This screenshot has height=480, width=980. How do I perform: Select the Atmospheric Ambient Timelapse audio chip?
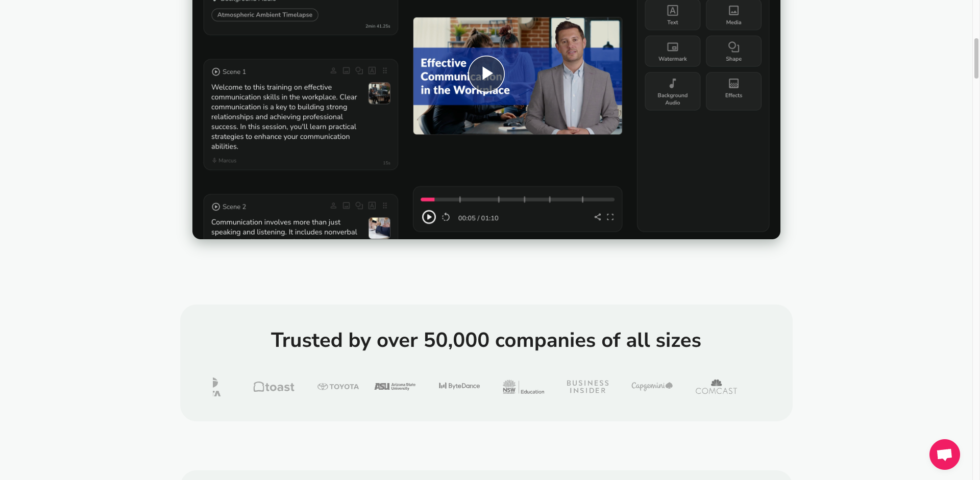264,15
